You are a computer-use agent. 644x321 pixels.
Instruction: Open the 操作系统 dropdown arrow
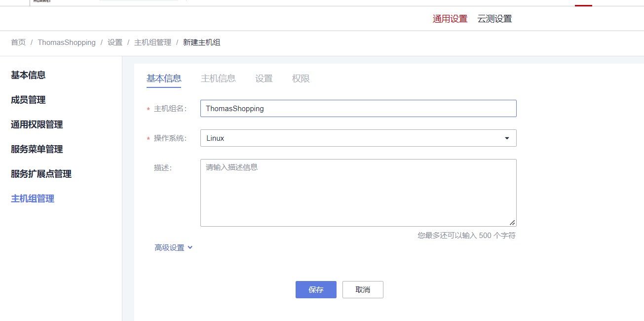507,138
